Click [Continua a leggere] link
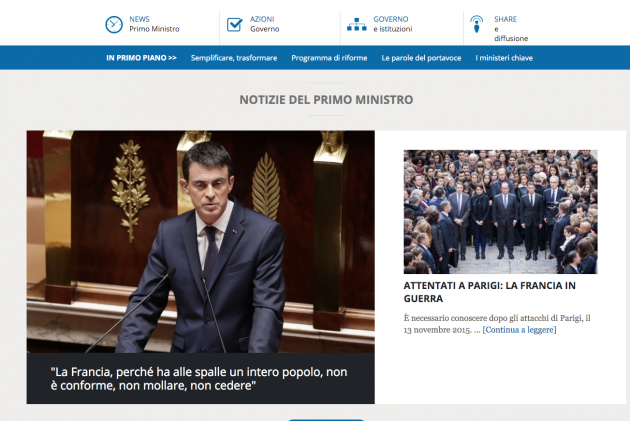The image size is (630, 421). (x=519, y=330)
